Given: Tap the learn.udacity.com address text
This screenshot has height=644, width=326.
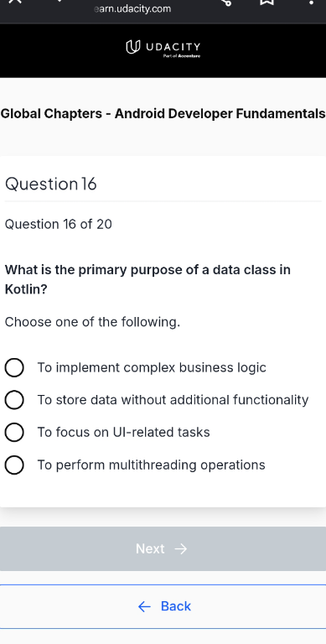Looking at the screenshot, I should 132,8.
